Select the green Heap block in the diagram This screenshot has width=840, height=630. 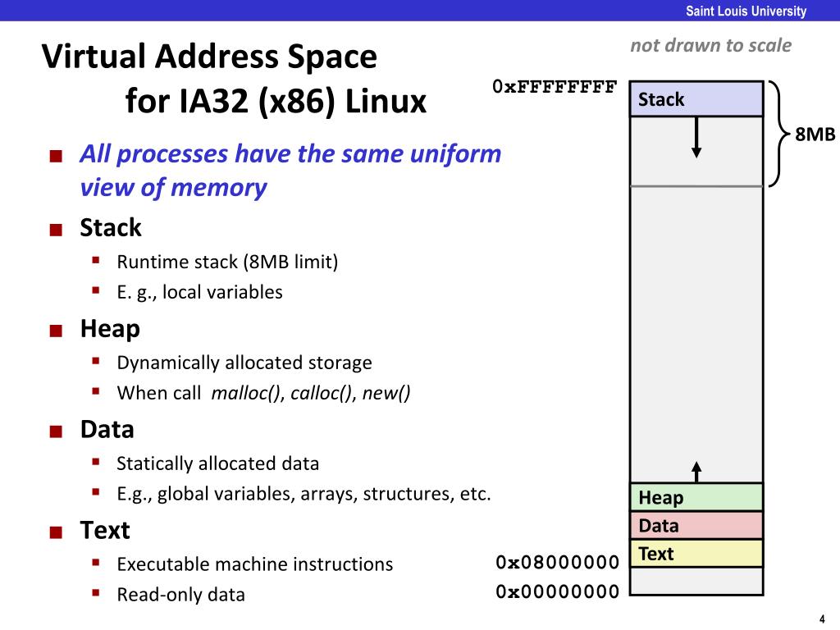(x=696, y=497)
